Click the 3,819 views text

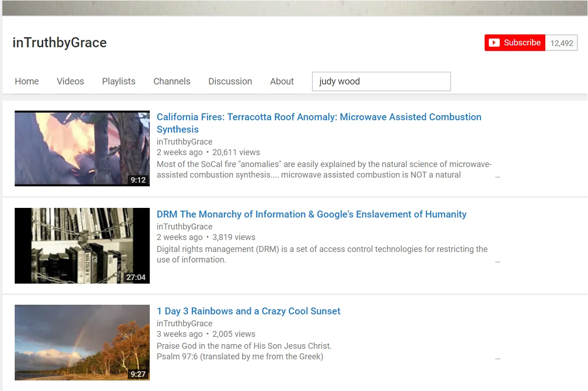click(x=234, y=237)
